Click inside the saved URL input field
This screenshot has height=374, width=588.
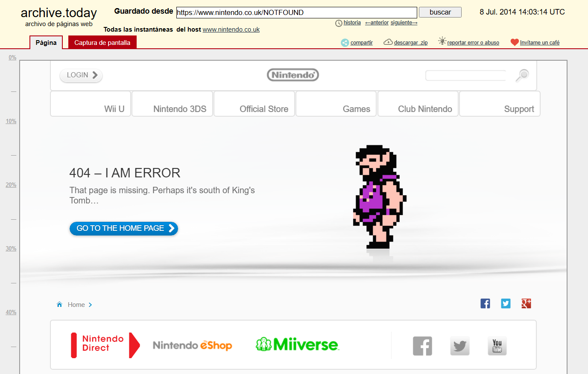(296, 12)
